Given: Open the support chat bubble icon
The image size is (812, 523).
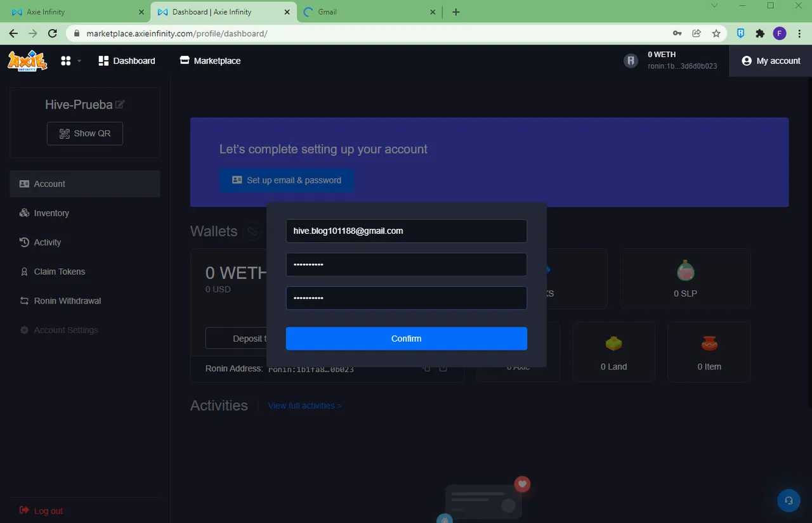Looking at the screenshot, I should coord(789,500).
